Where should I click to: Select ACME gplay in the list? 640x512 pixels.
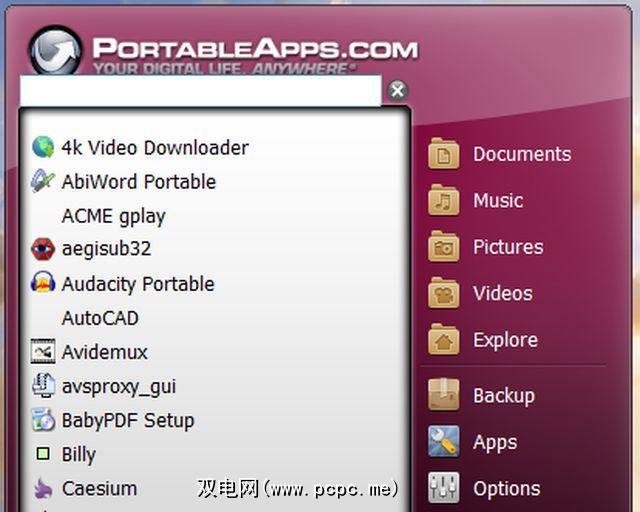coord(113,216)
